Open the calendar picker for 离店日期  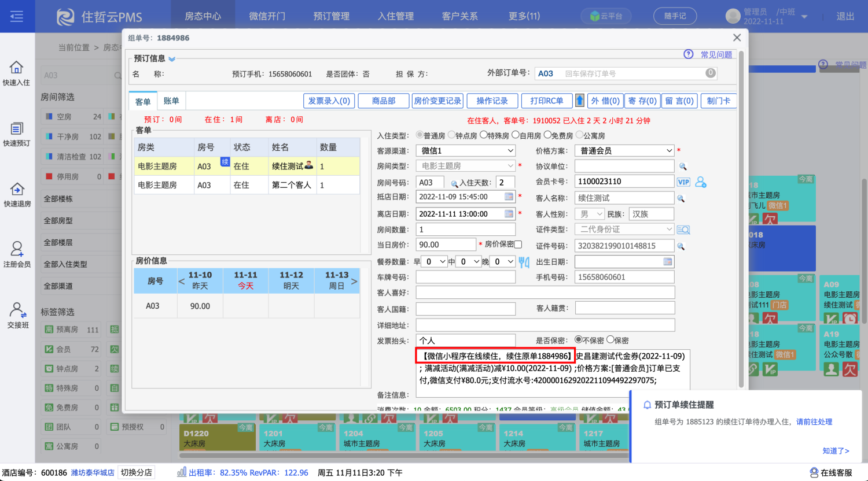509,214
